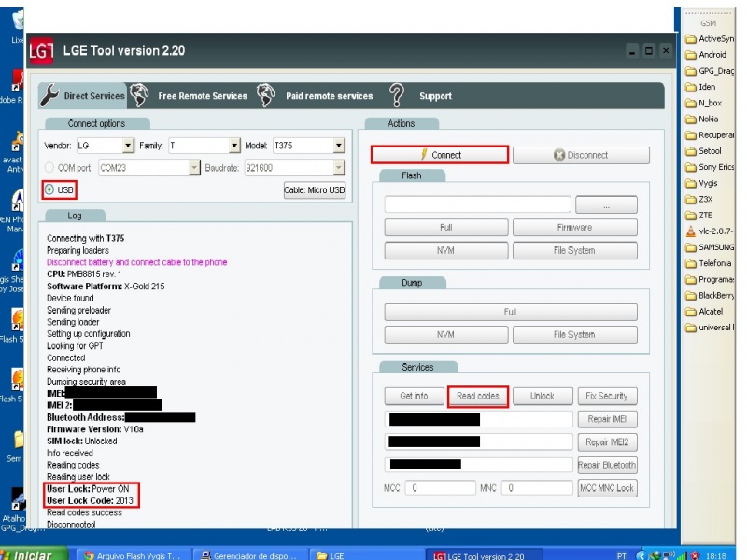Select the ActiveSyn folder in side panel
The width and height of the screenshot is (747, 560).
coord(710,38)
